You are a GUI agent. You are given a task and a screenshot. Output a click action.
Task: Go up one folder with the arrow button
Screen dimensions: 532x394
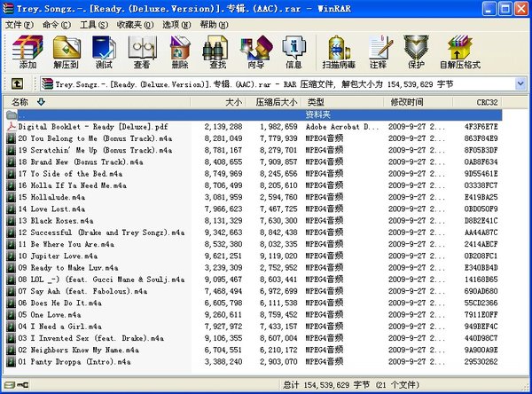tap(18, 83)
